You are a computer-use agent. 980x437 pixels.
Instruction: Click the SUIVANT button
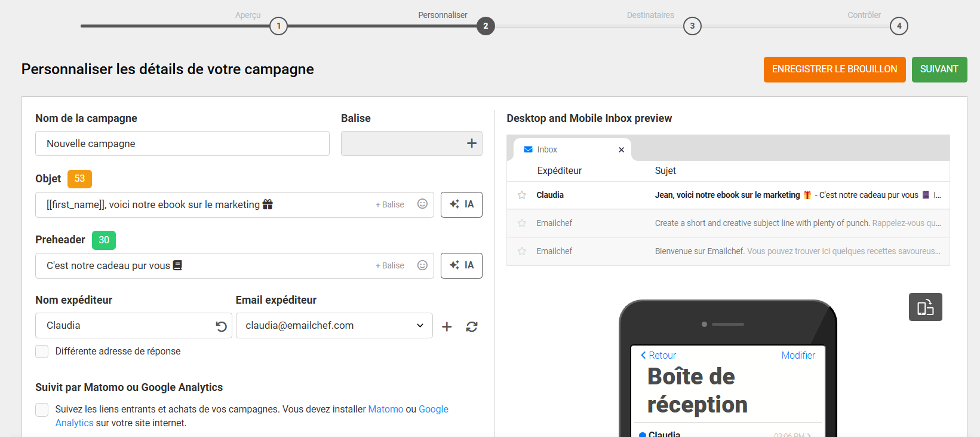click(939, 69)
